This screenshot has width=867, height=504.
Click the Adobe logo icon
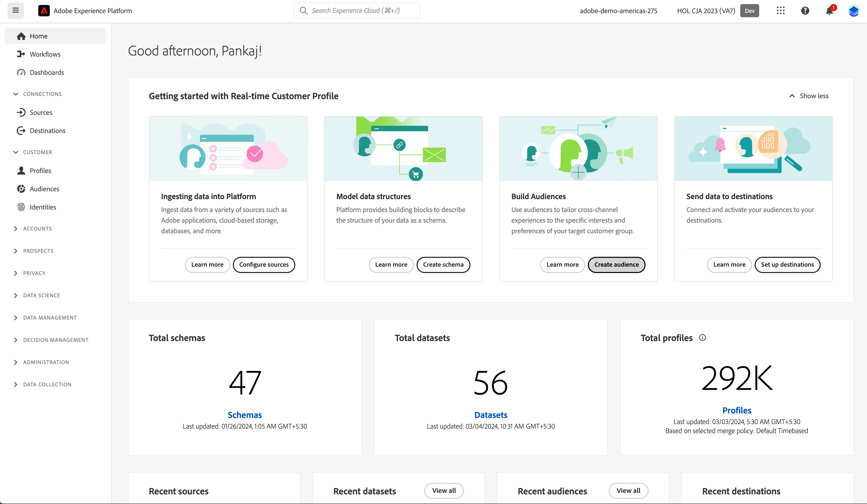pos(44,11)
